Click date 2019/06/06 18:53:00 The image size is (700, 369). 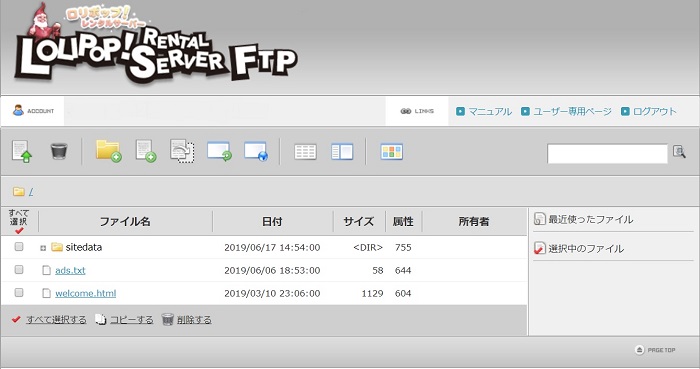[272, 270]
